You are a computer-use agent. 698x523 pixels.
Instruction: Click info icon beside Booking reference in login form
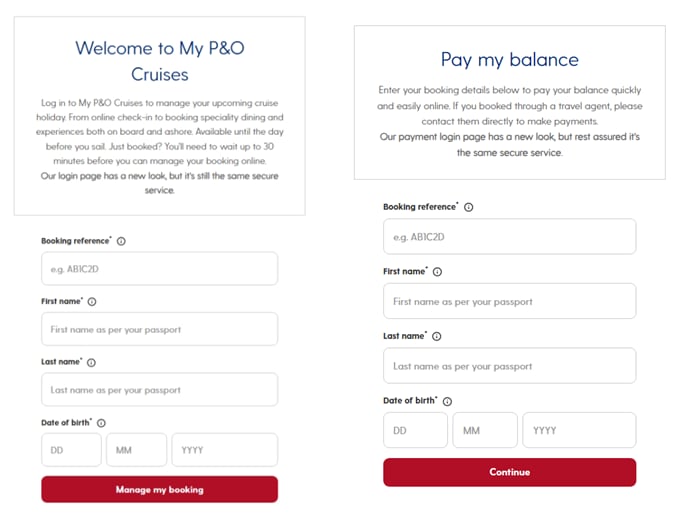(121, 241)
